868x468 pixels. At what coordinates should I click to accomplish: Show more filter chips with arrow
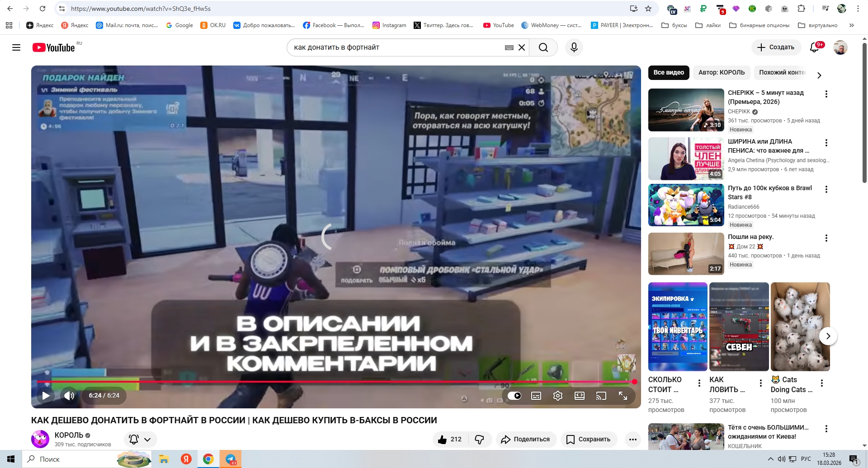pyautogui.click(x=819, y=75)
